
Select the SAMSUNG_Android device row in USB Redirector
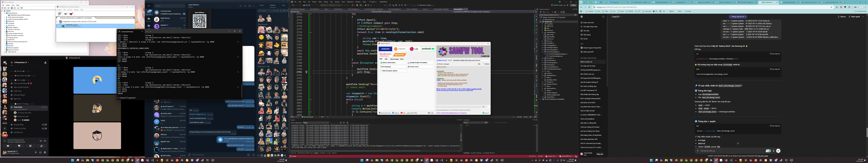coord(95,26)
